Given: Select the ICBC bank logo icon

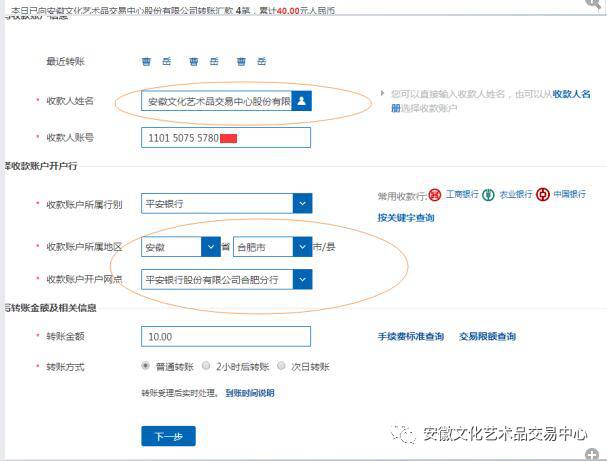Looking at the screenshot, I should [x=435, y=195].
